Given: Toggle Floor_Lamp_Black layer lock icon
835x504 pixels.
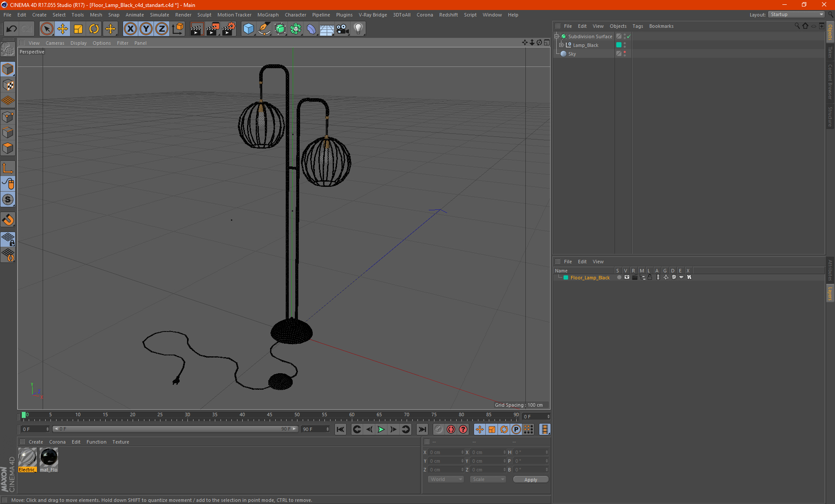Looking at the screenshot, I should tap(650, 277).
